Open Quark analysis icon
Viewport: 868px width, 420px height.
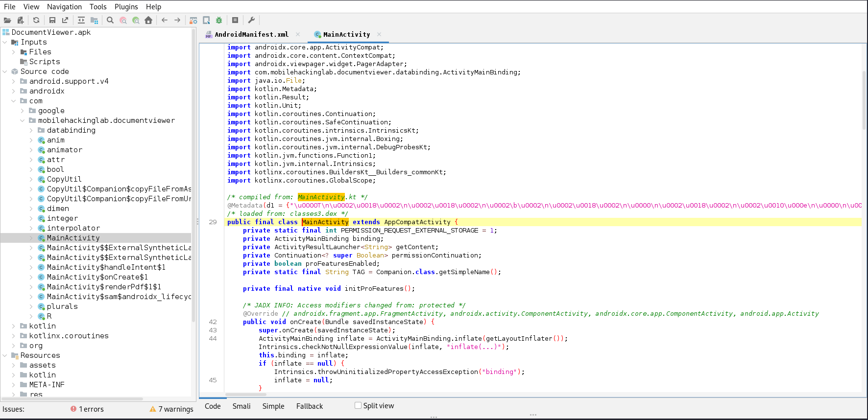(206, 20)
